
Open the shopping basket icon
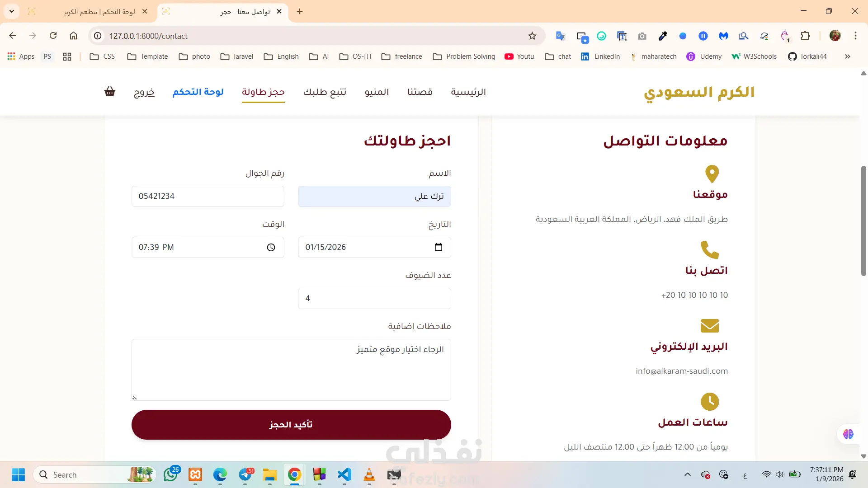(x=110, y=92)
